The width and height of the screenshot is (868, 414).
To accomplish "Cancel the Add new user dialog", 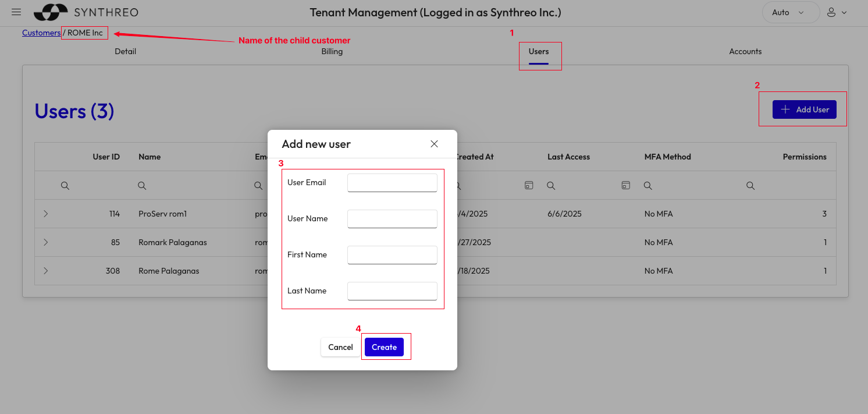I will point(340,346).
